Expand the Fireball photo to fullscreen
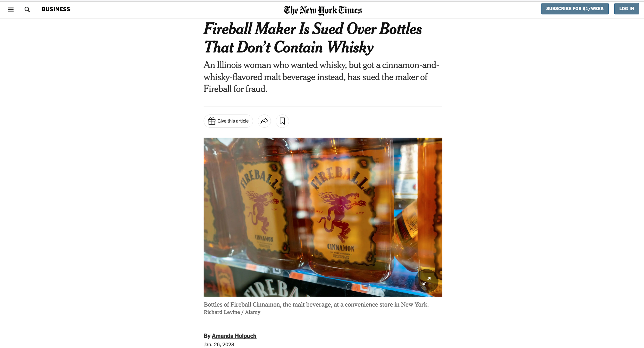This screenshot has width=644, height=348. [x=426, y=281]
